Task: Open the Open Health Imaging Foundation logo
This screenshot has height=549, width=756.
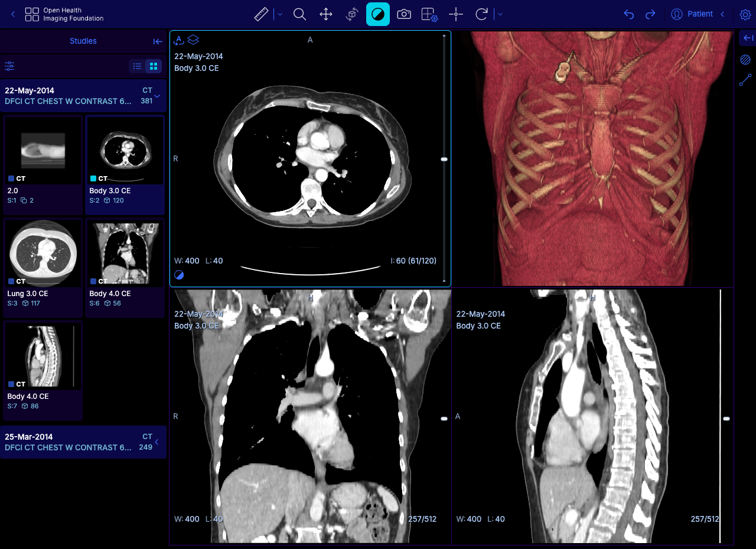Action: (64, 14)
